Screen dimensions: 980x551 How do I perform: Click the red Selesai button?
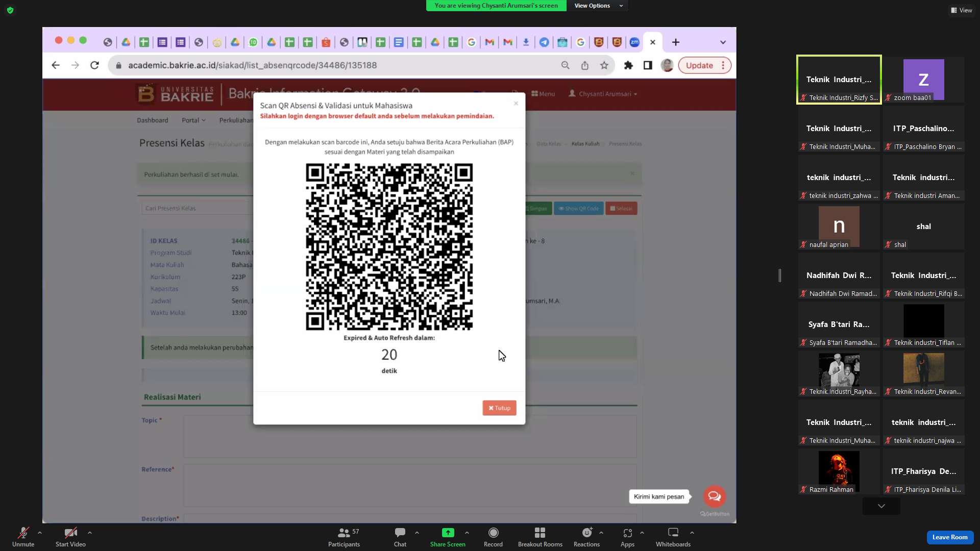tap(621, 208)
